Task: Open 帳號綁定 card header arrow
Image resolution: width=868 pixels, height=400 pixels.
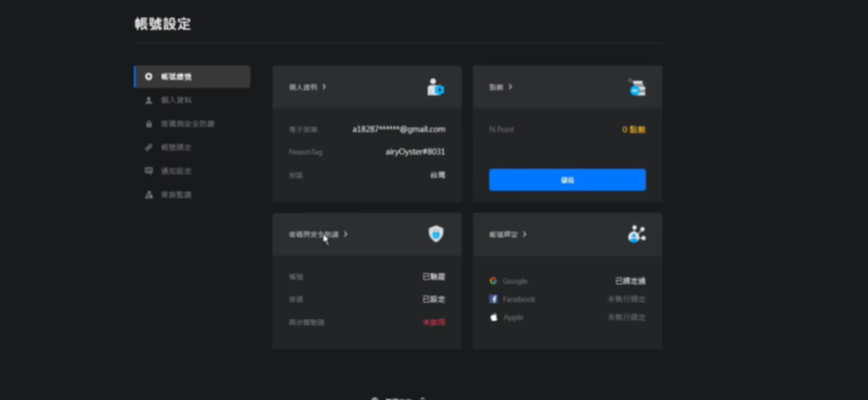Action: click(x=525, y=234)
